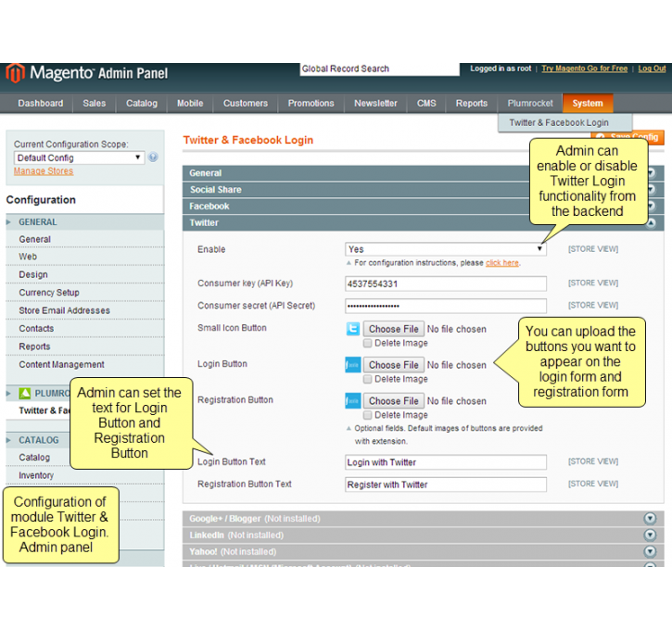Image resolution: width=672 pixels, height=630 pixels.
Task: Open Currency Setup in sidebar
Action: [x=49, y=293]
